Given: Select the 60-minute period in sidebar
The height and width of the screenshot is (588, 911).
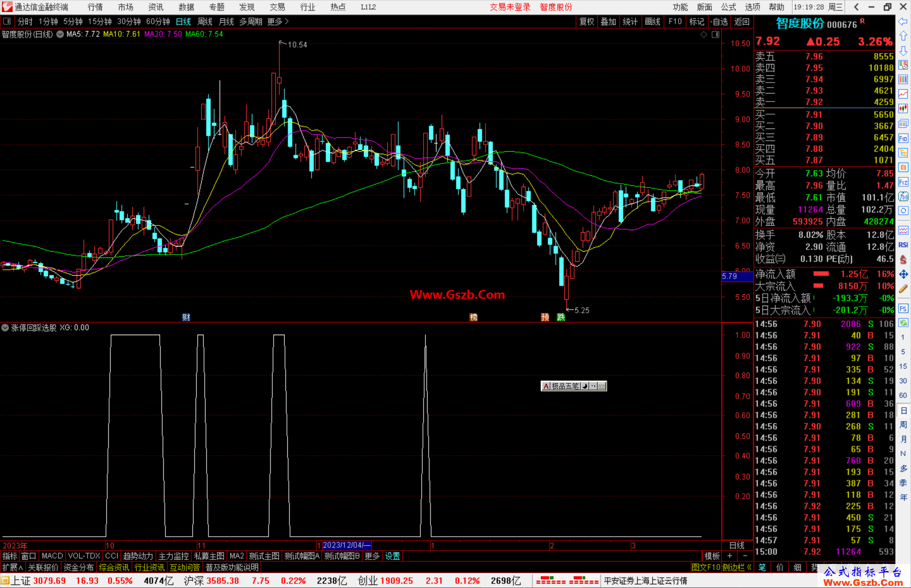Looking at the screenshot, I should point(903,395).
